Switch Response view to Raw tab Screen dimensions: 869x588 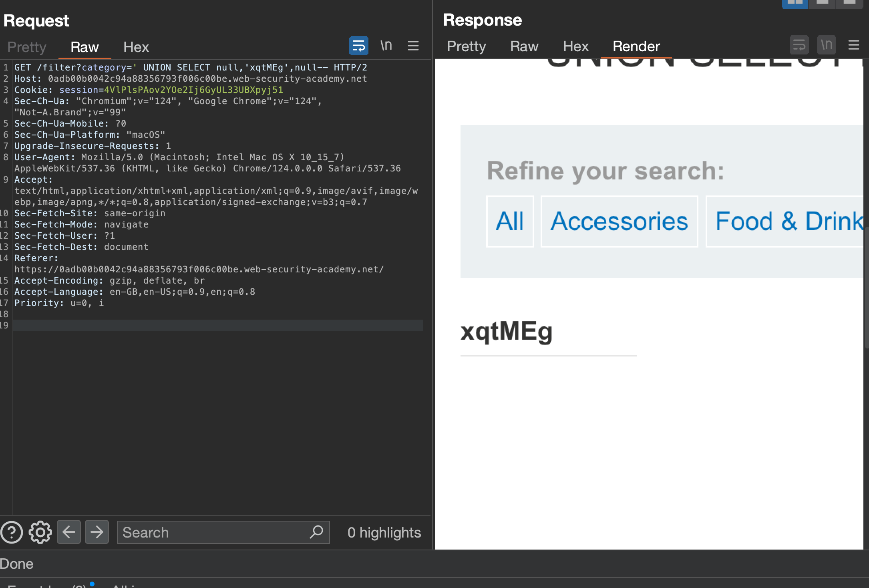click(x=524, y=46)
